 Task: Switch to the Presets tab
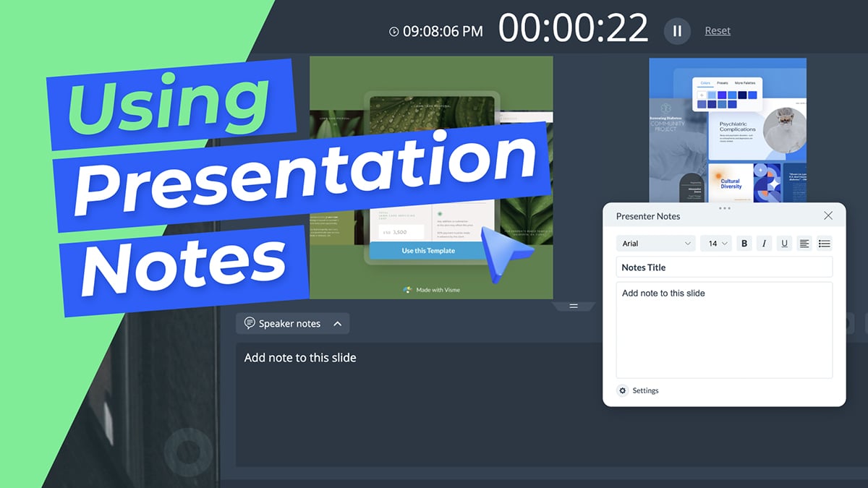tap(723, 83)
